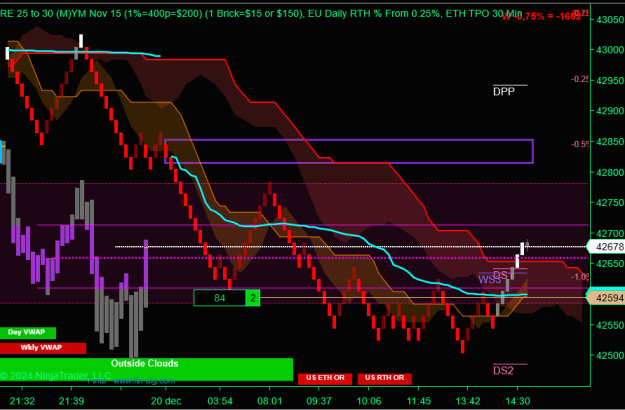The image size is (625, 410).
Task: Click the 42850 price axis label
Action: click(610, 141)
